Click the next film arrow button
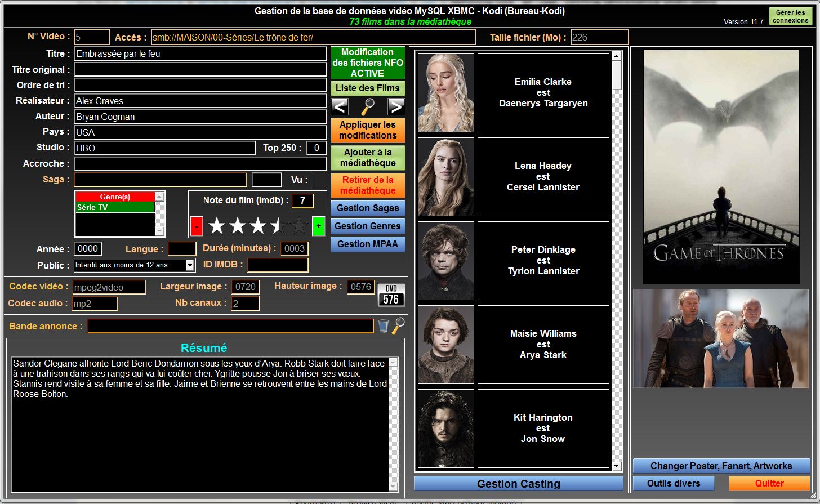 point(396,106)
